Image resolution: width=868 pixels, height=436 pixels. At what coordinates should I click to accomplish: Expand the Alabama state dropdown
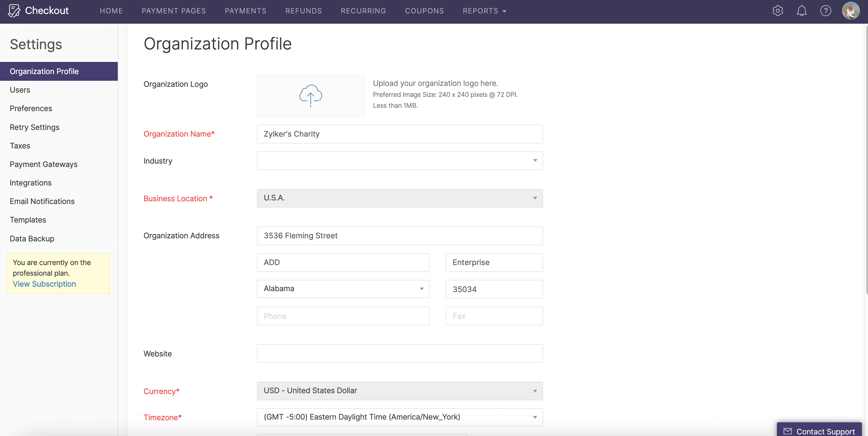pyautogui.click(x=343, y=289)
